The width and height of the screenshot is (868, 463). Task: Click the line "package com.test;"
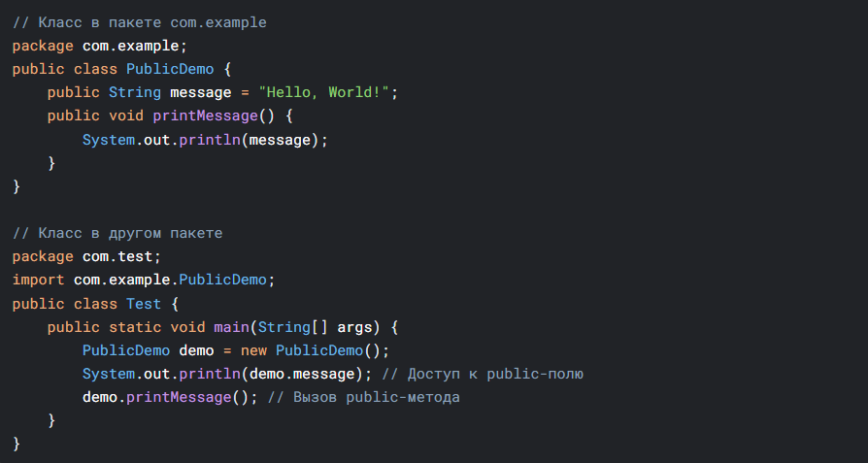tap(87, 256)
